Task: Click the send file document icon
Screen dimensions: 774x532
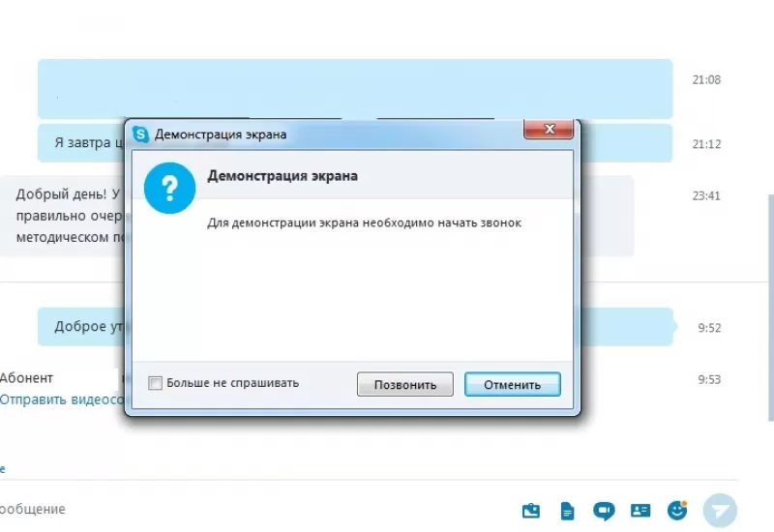Action: click(x=568, y=511)
